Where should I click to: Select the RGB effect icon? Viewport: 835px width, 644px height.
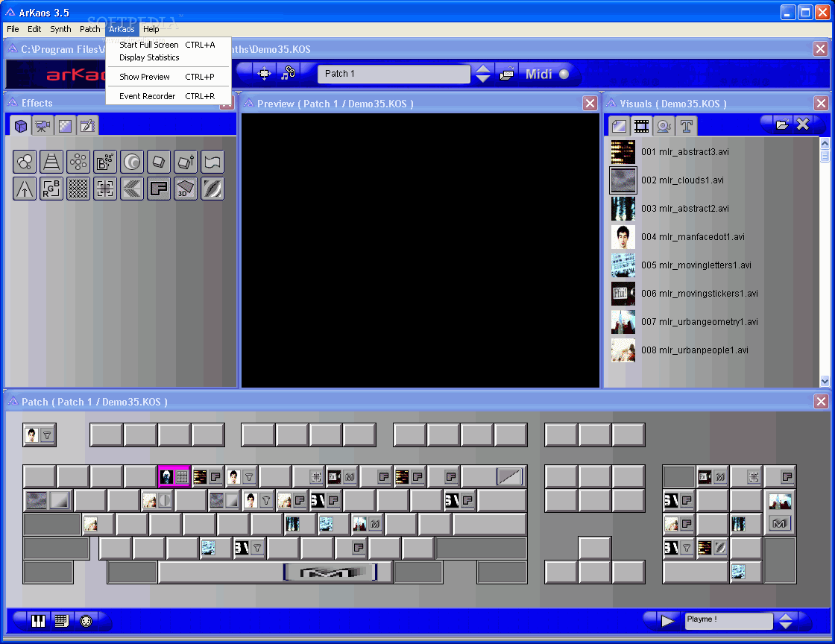(x=51, y=189)
